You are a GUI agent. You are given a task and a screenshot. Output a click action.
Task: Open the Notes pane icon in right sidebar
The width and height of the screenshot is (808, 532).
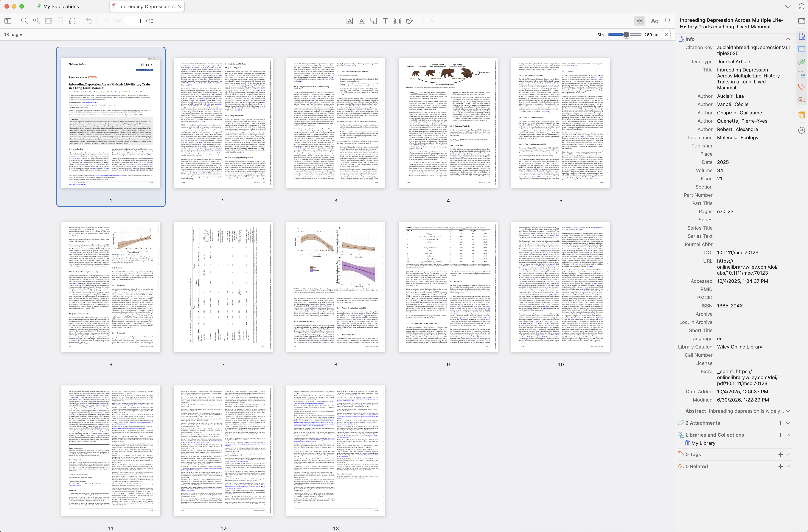pos(801,115)
